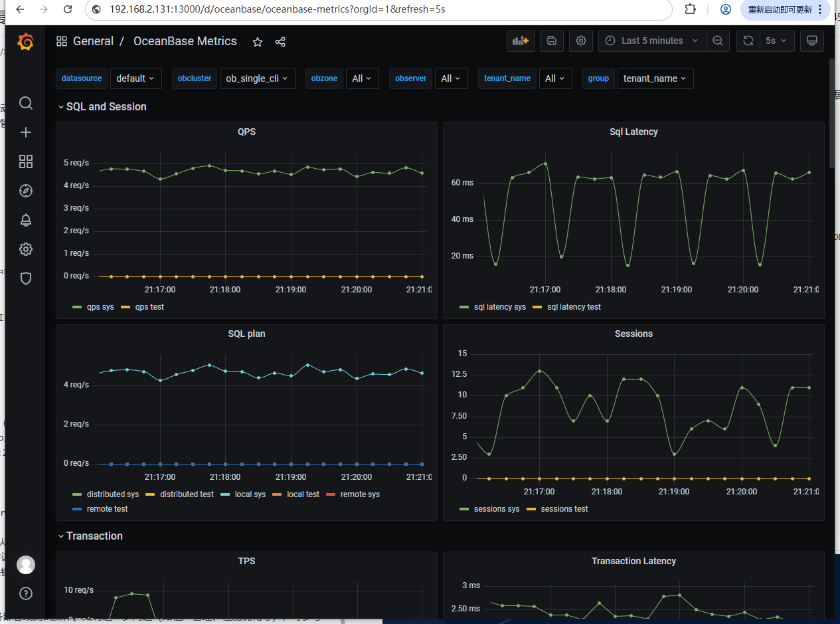Open the Dashboards grid icon in sidebar
This screenshot has width=840, height=624.
(x=26, y=161)
